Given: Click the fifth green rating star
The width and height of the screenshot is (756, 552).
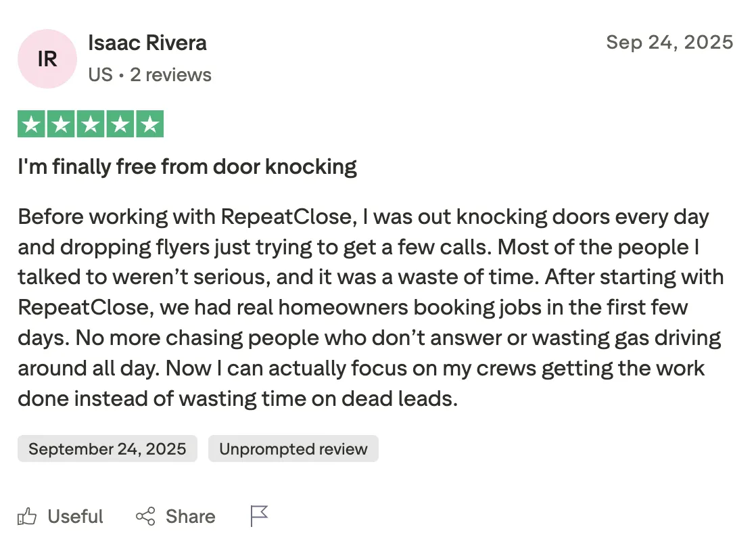Looking at the screenshot, I should (150, 125).
